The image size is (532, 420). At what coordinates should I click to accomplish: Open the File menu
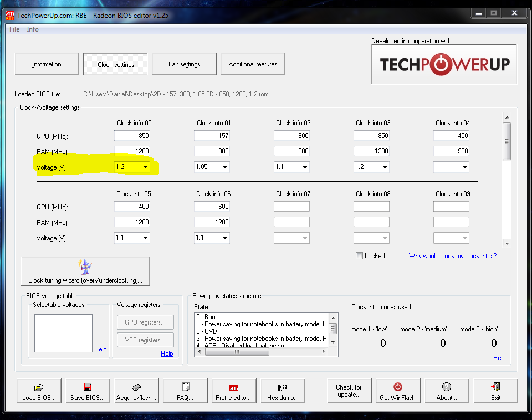[14, 29]
